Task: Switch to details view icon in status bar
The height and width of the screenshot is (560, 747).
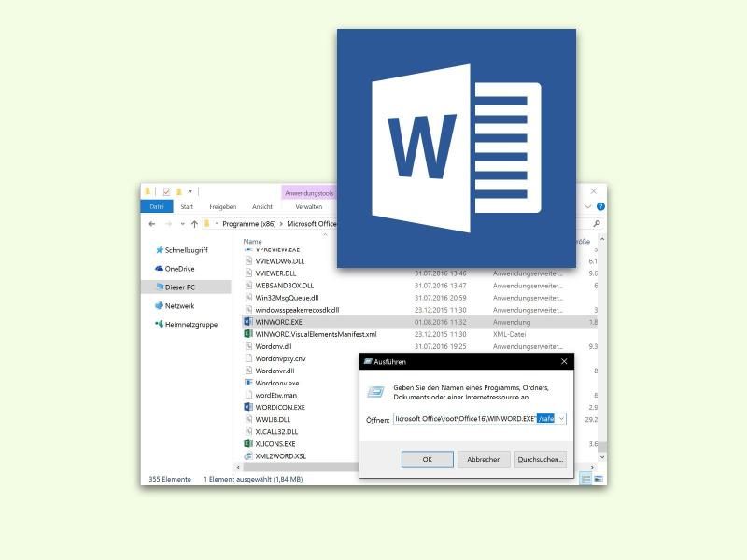Action: point(586,479)
